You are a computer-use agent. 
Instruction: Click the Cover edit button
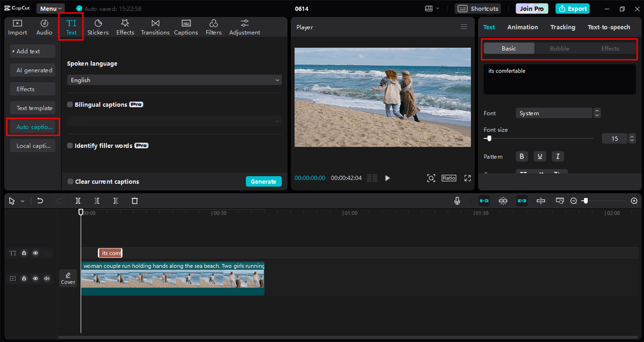click(68, 278)
